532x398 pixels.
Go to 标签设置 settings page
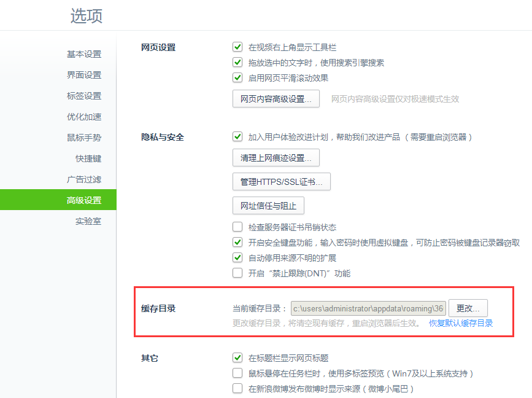point(83,96)
